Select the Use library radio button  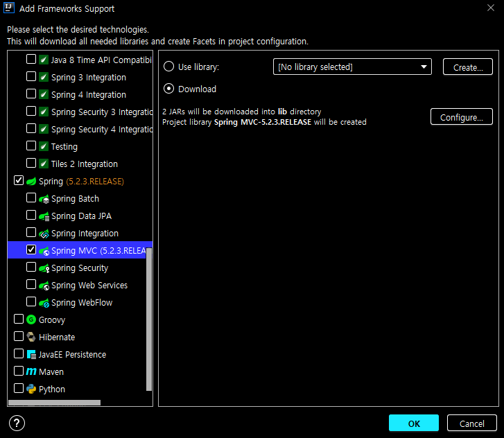coord(168,67)
